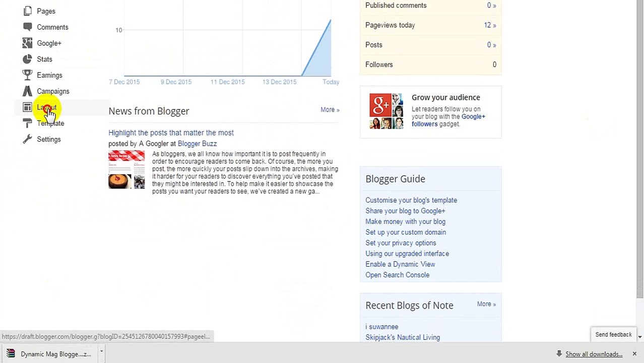Open Share your blog to Google+ guide
Viewport: 644px width, 363px height.
pos(405,211)
